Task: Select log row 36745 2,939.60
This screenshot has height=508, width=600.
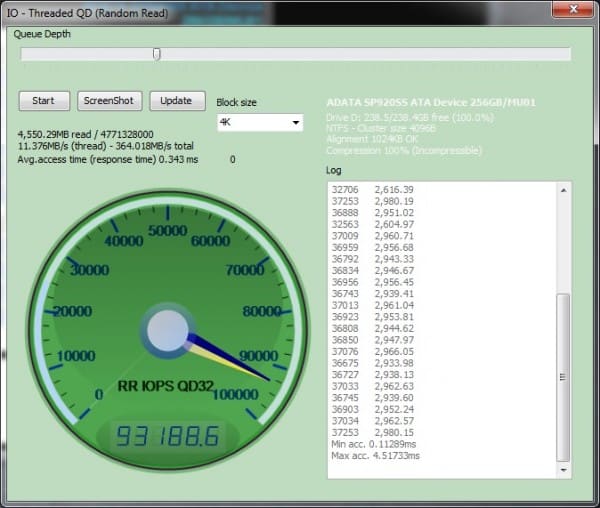Action: (372, 397)
